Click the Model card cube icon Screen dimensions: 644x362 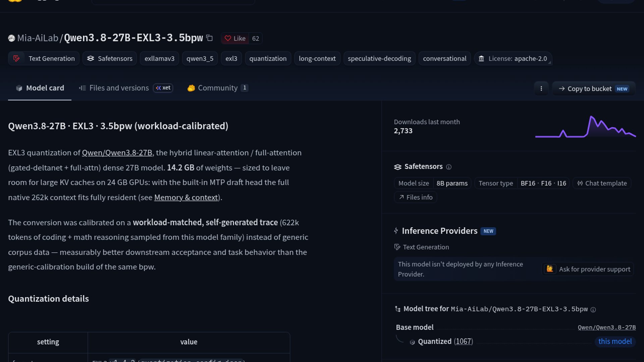pyautogui.click(x=19, y=88)
